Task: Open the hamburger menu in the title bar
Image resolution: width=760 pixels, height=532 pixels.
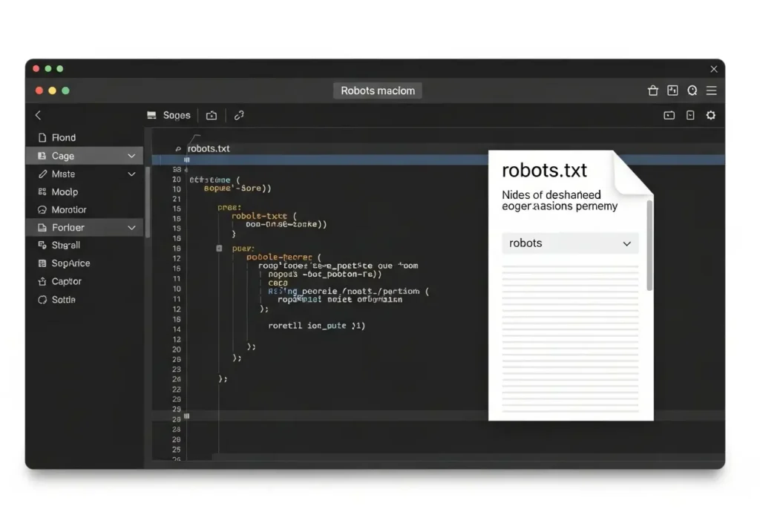Action: tap(711, 90)
